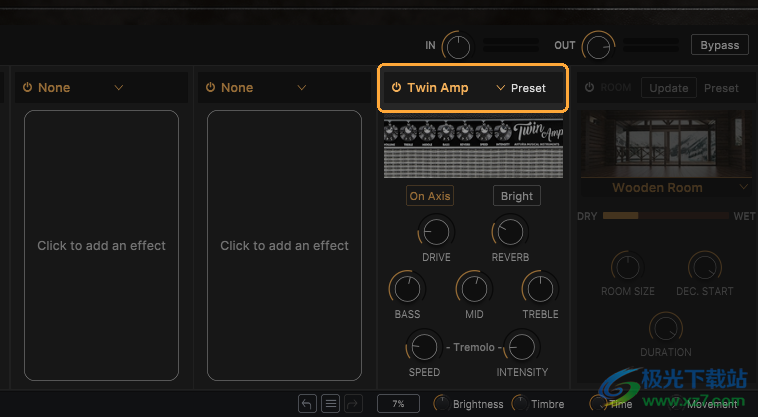The height and width of the screenshot is (417, 758).
Task: Click the TREBLE knob
Action: 540,288
